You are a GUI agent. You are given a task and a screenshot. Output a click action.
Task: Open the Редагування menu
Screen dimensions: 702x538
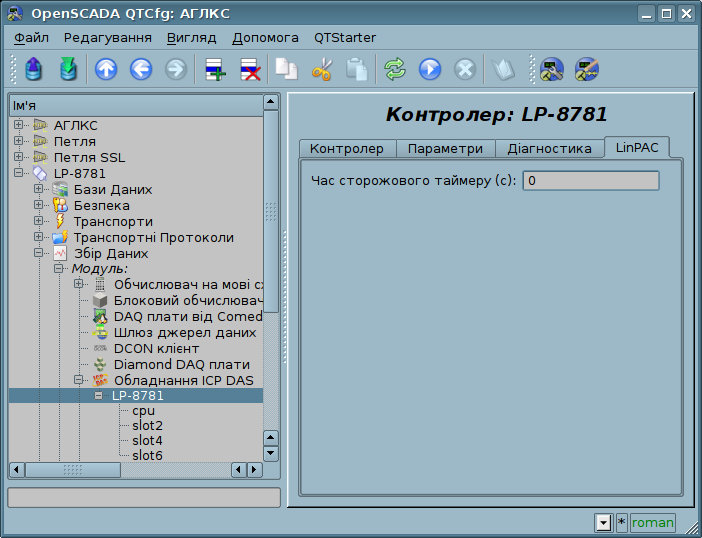[108, 37]
